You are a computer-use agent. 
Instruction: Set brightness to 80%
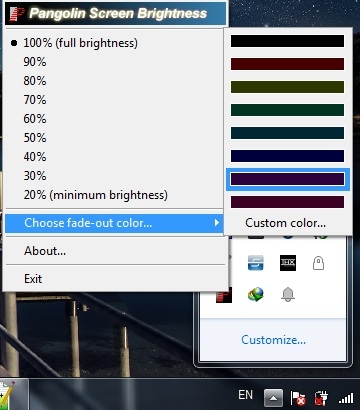tap(114, 81)
